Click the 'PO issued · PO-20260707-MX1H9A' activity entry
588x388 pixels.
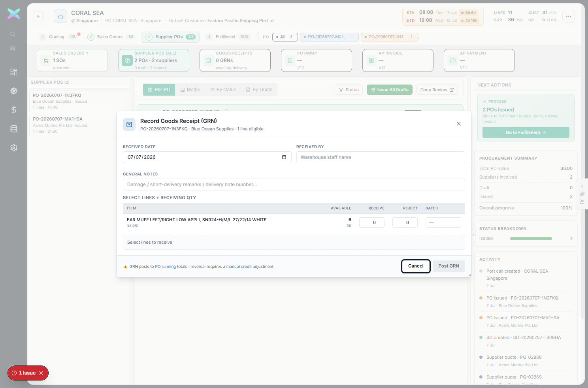[525, 321]
